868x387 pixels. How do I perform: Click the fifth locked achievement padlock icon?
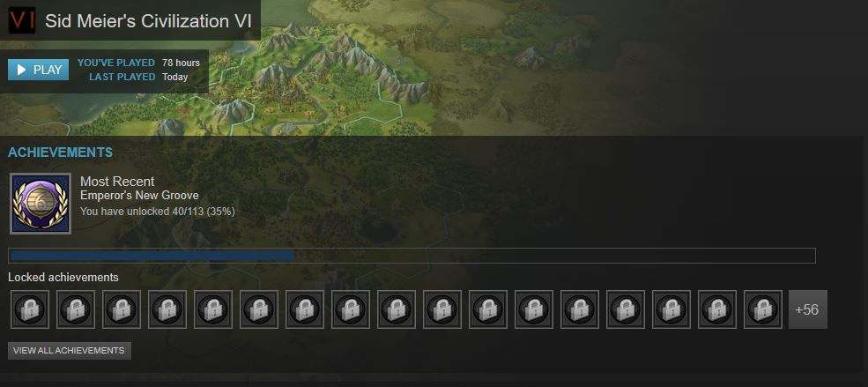pyautogui.click(x=213, y=309)
